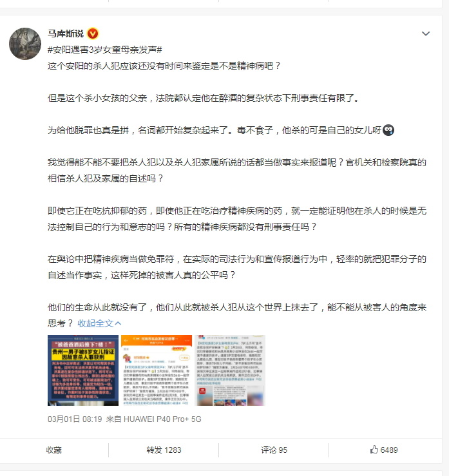Click 转发 1283 to repost
449x476 pixels.
click(164, 450)
